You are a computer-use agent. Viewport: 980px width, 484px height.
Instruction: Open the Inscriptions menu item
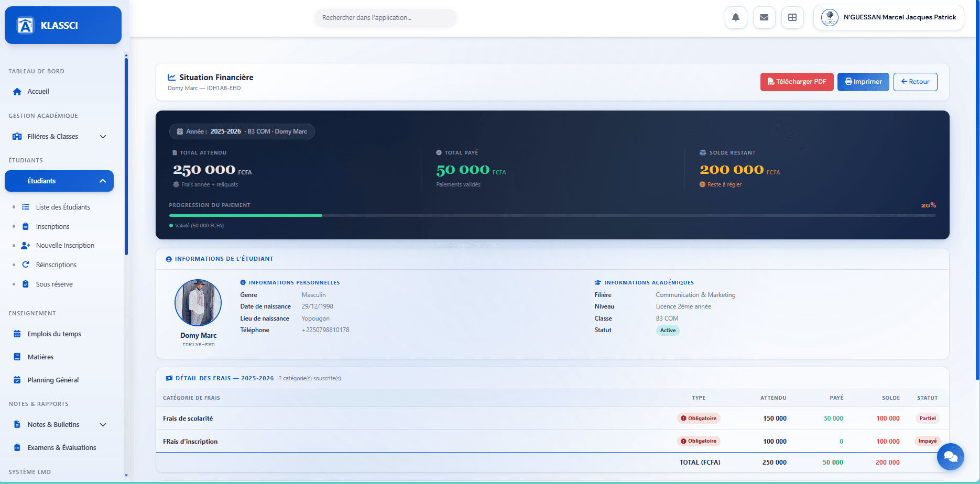(52, 226)
